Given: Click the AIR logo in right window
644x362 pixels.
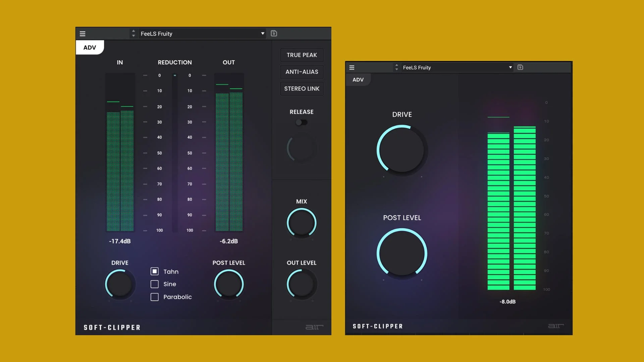Looking at the screenshot, I should (x=556, y=326).
